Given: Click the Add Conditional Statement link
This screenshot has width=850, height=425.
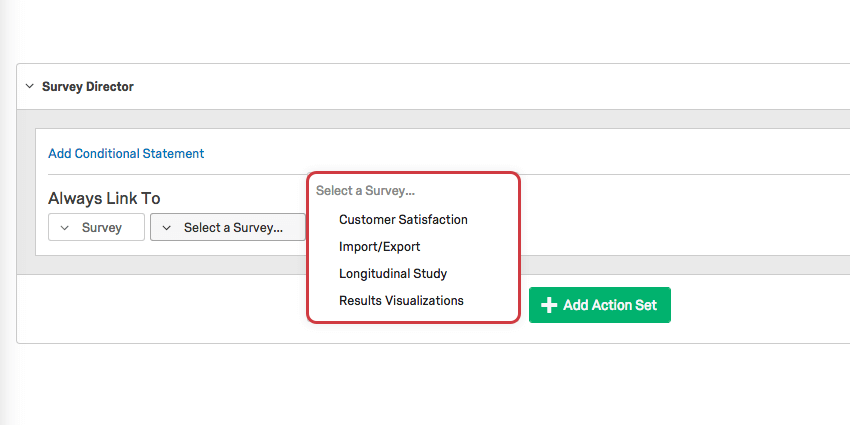Looking at the screenshot, I should tap(126, 154).
